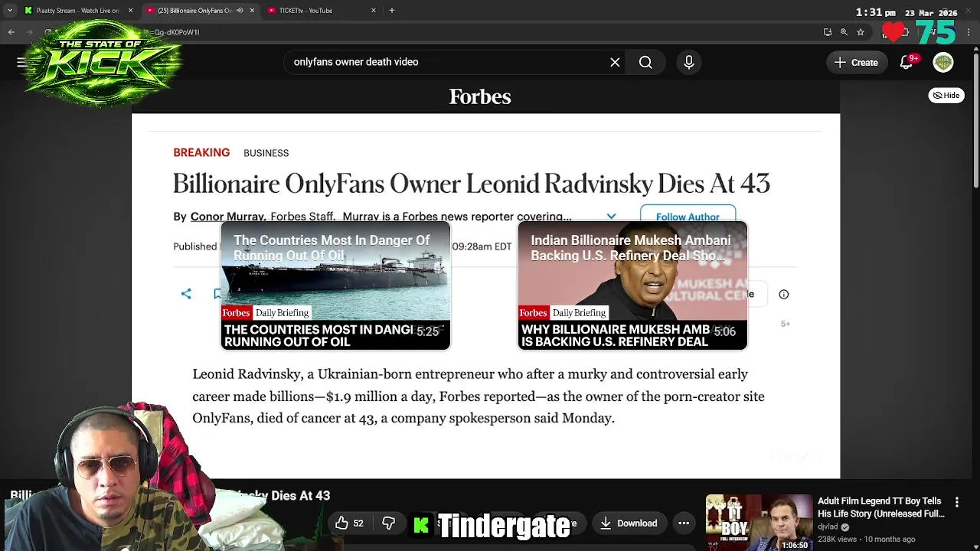
Task: Bookmark this page with star icon
Action: tap(861, 32)
